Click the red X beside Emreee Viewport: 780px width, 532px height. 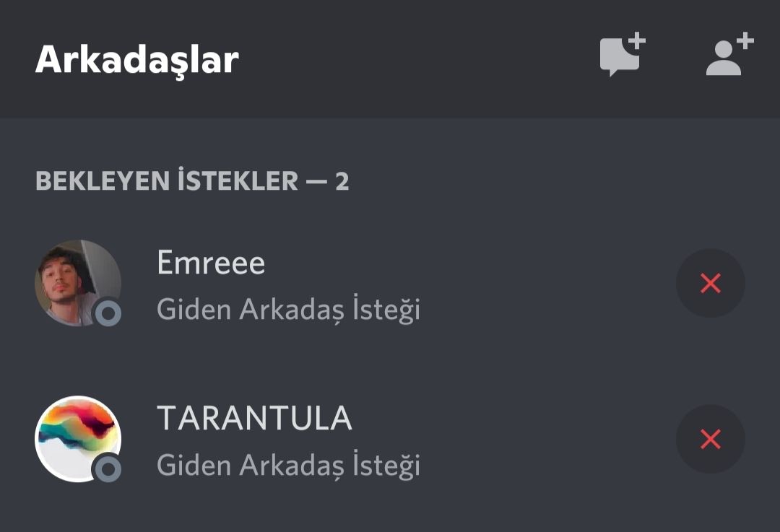point(711,283)
